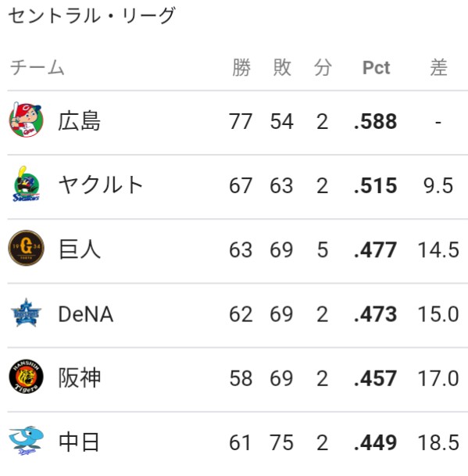Click the 差 games-behind column header
The image size is (468, 476).
[x=438, y=67]
